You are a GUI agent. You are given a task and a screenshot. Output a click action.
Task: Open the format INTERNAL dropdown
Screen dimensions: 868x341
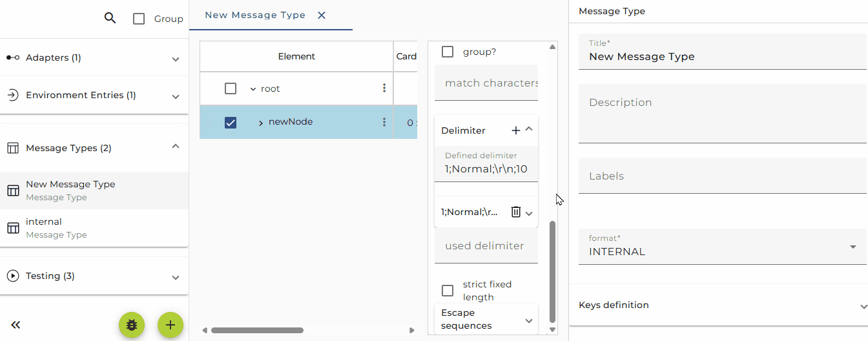[723, 246]
